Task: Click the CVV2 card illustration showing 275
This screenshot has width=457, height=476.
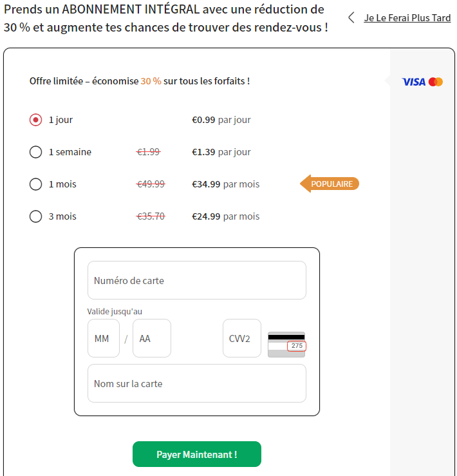Action: pos(286,345)
